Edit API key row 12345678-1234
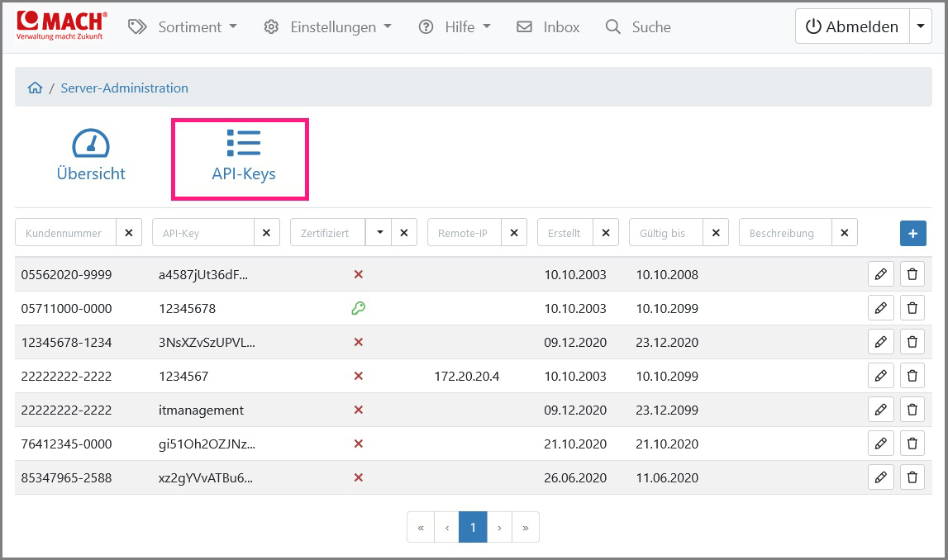The width and height of the screenshot is (948, 560). coord(881,342)
